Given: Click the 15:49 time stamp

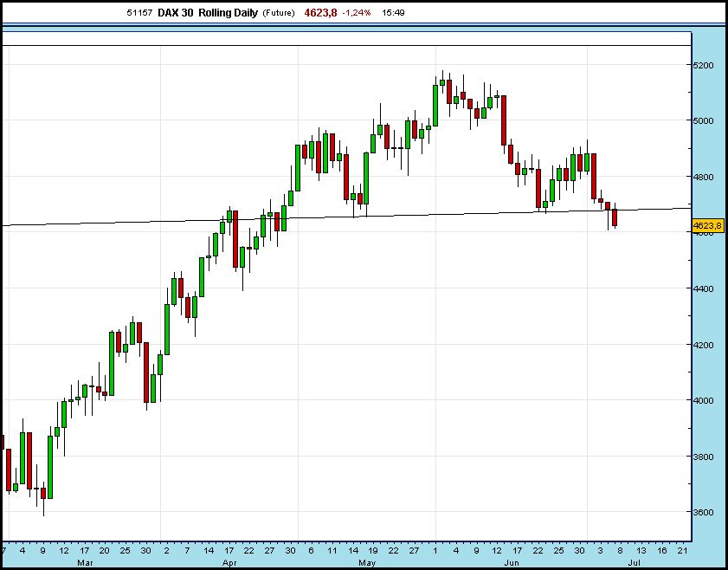Looking at the screenshot, I should (393, 13).
